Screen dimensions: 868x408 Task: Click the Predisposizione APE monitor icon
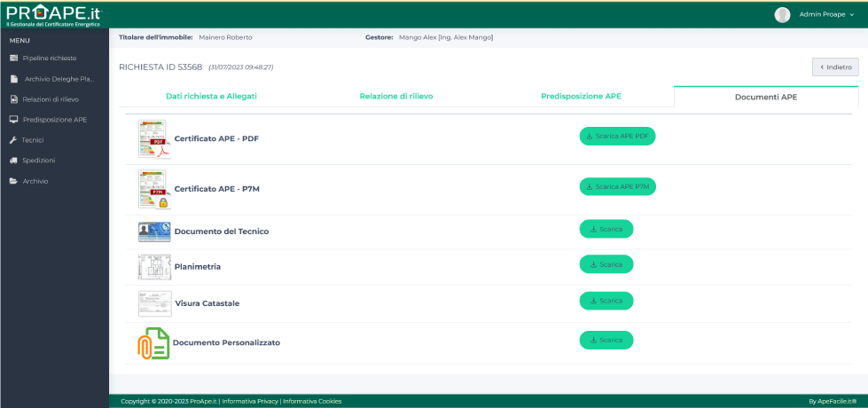click(x=13, y=120)
